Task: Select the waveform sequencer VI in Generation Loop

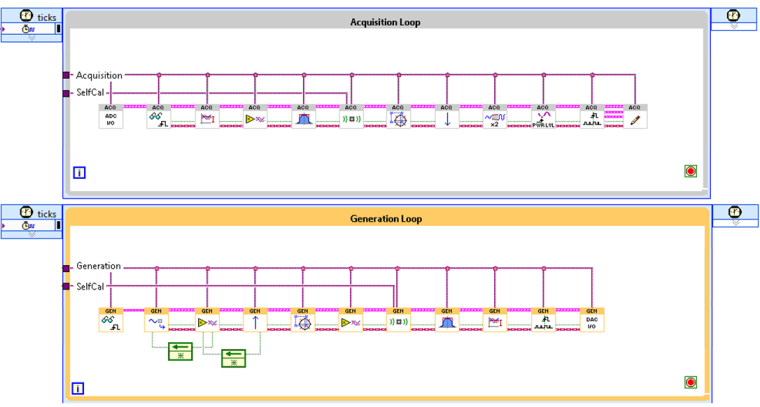Action: (156, 320)
